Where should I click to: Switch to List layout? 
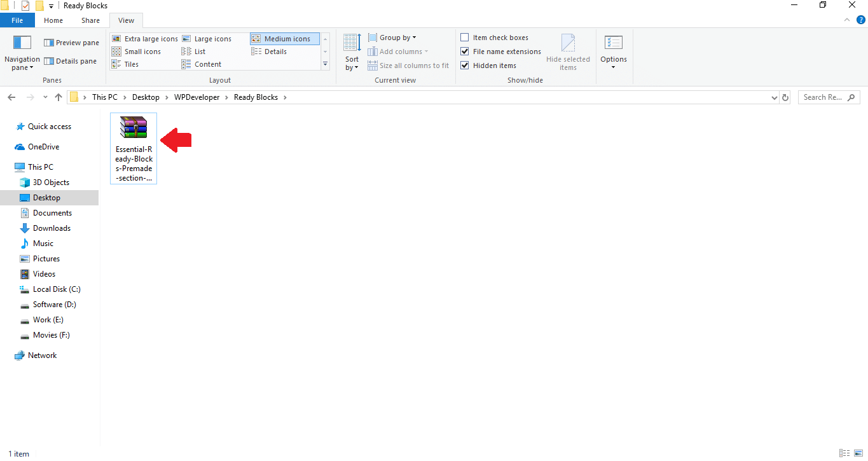point(194,52)
